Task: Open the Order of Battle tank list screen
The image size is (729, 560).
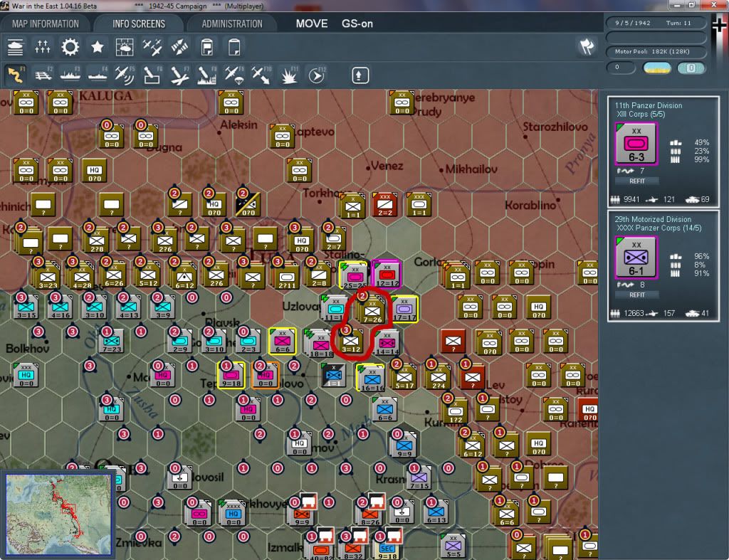Action: (x=16, y=47)
